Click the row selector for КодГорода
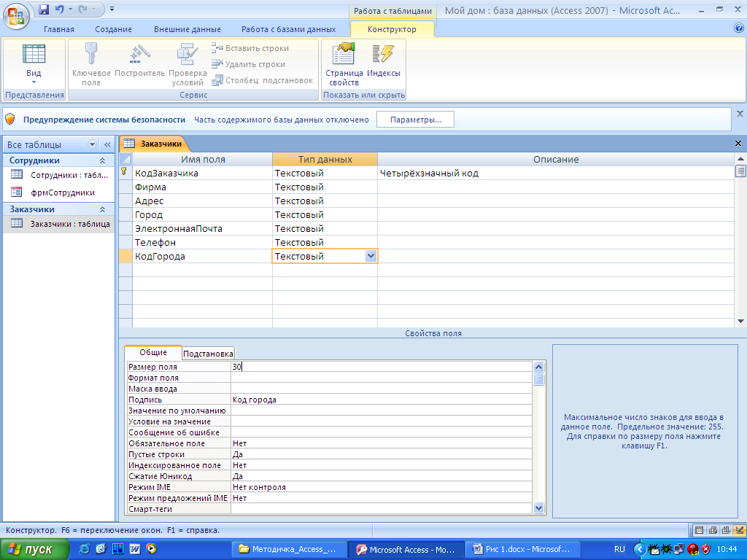 click(125, 256)
